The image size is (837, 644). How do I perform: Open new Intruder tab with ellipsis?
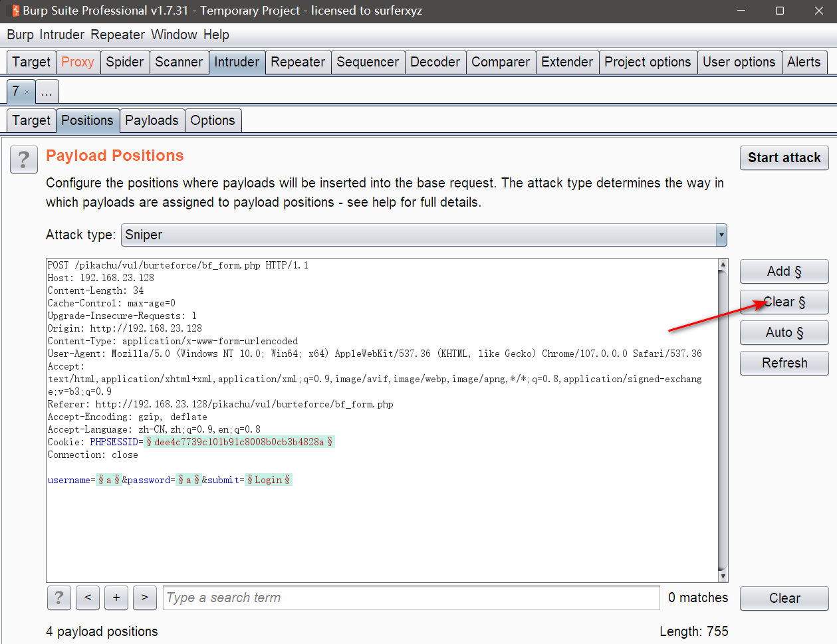pos(47,92)
